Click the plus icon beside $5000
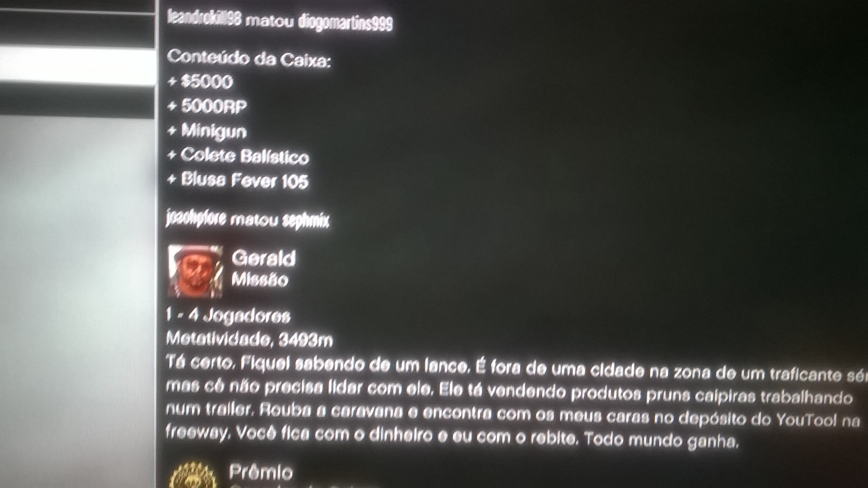This screenshot has width=868, height=488. tap(172, 82)
